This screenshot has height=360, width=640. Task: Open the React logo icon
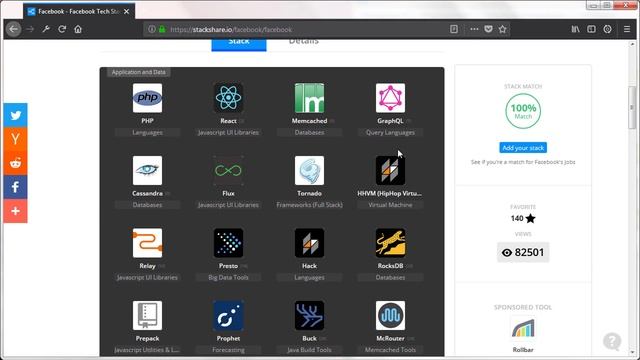[x=228, y=98]
